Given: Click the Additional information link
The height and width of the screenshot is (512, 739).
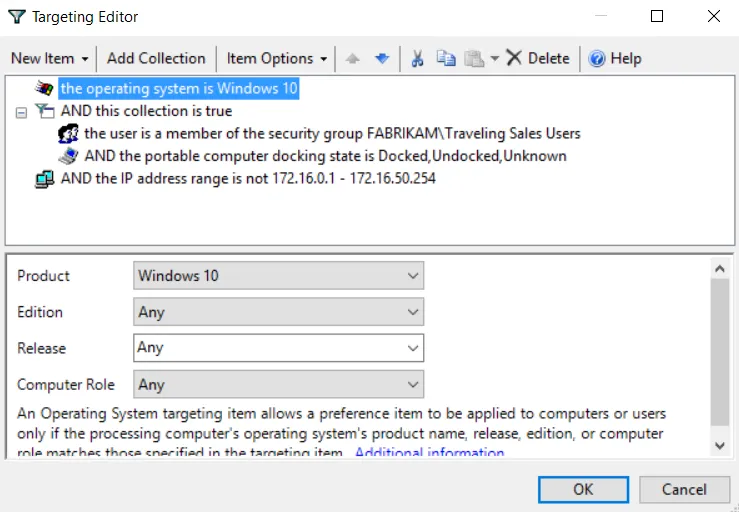Looking at the screenshot, I should [429, 453].
